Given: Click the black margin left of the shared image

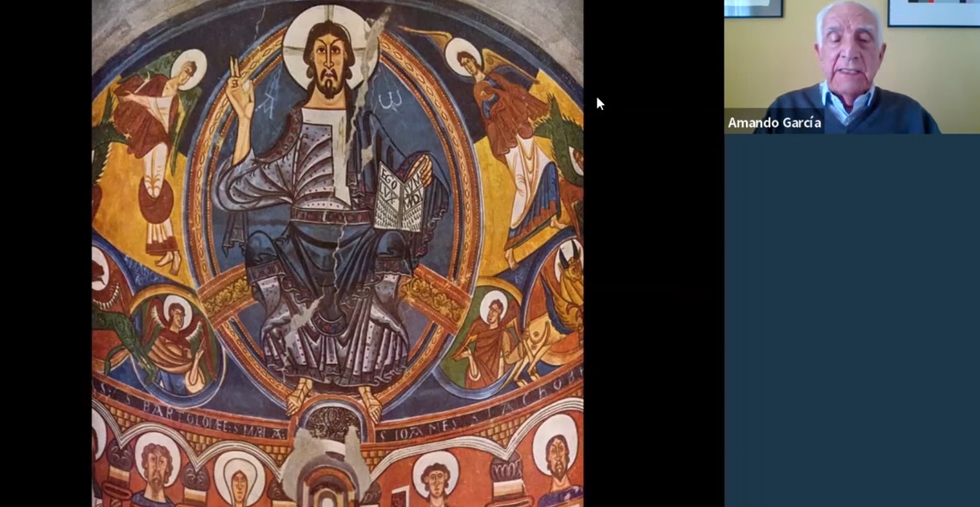Looking at the screenshot, I should [45, 253].
